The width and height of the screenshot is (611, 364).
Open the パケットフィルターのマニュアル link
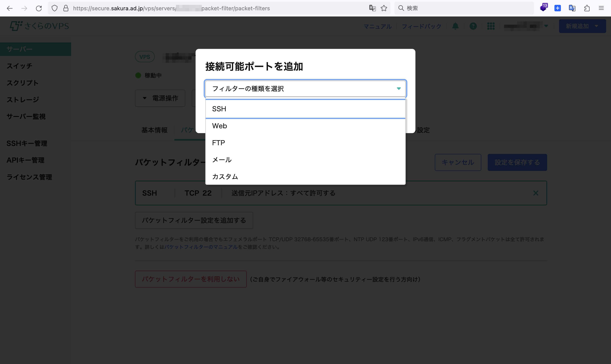tap(201, 247)
